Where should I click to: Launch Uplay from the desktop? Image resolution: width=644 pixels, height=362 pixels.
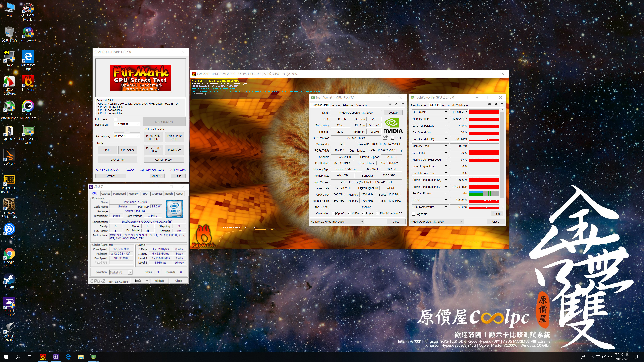pyautogui.click(x=9, y=231)
